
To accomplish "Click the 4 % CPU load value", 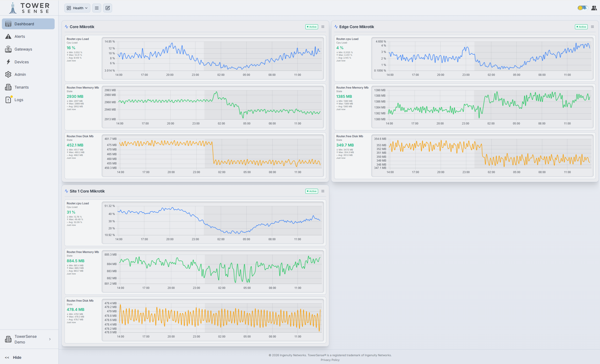I will coord(340,48).
